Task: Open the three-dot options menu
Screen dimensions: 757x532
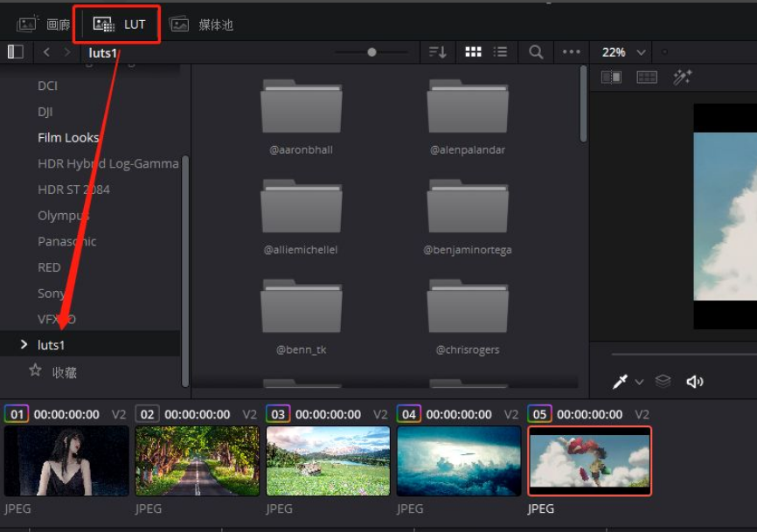Action: point(571,52)
